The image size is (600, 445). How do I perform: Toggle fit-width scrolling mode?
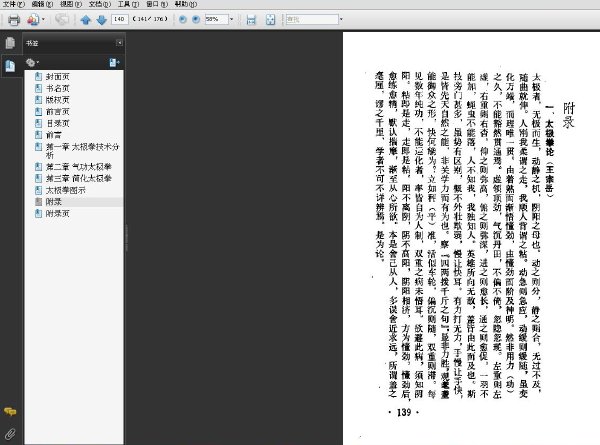pos(251,20)
